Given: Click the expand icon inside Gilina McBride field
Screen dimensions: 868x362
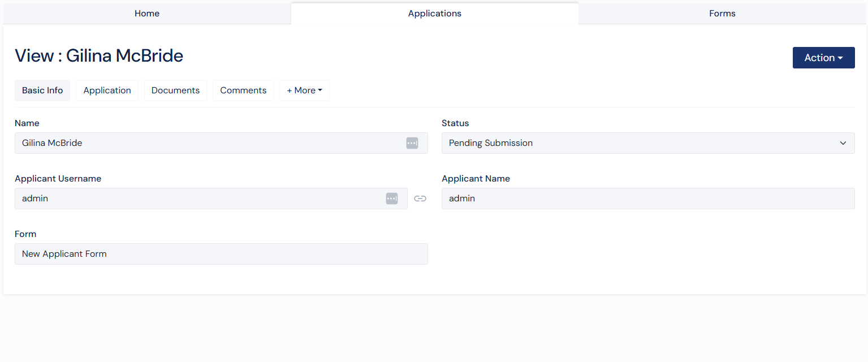Looking at the screenshot, I should click(412, 143).
